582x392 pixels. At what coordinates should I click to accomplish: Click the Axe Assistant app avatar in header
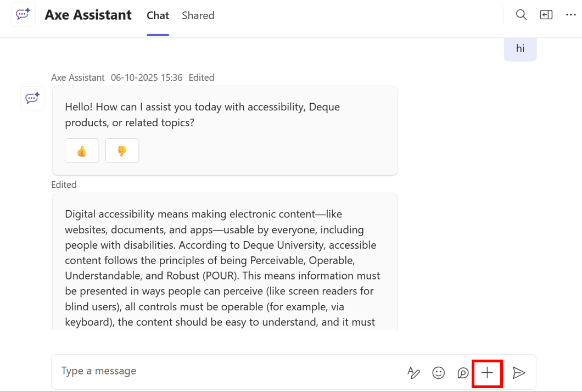23,15
